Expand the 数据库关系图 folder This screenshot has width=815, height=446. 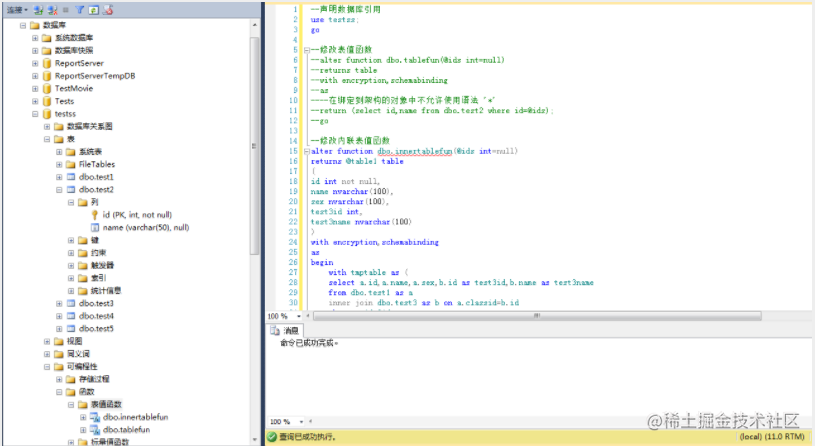coord(47,126)
